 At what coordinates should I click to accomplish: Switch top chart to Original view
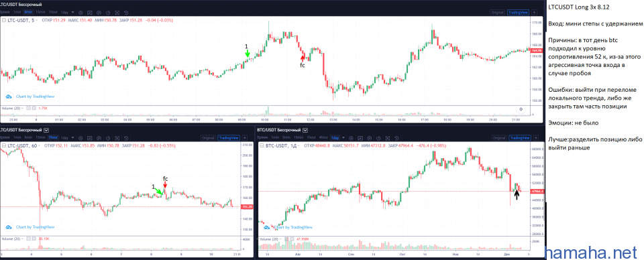(x=498, y=12)
